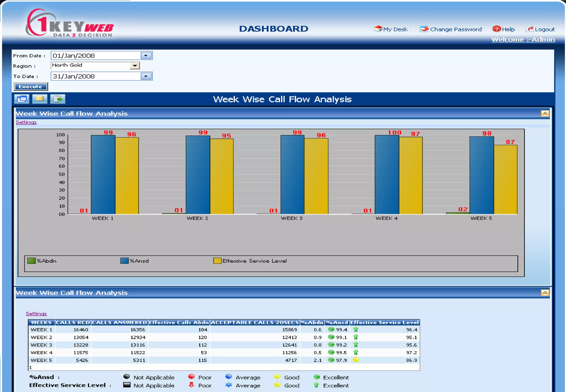Click the CALLS ANSWERED column header
566x392 pixels.
[x=119, y=322]
